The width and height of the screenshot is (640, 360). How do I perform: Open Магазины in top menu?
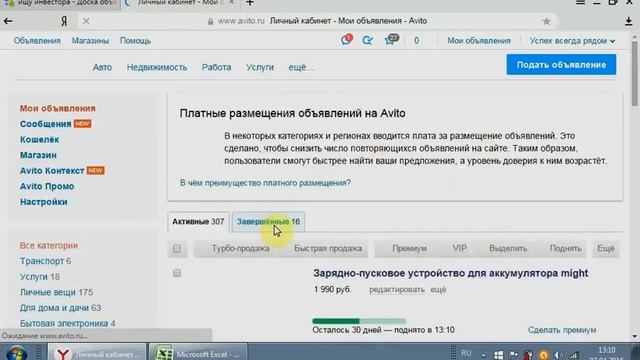click(90, 41)
